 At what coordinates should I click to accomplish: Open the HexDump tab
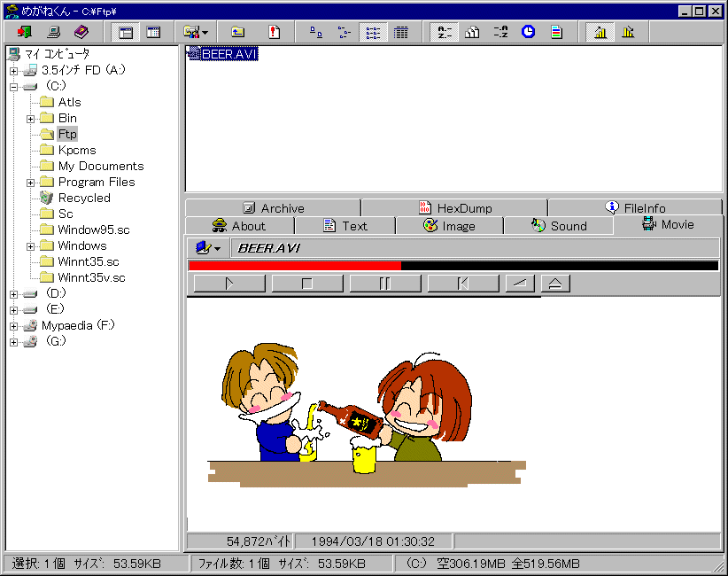tap(455, 207)
